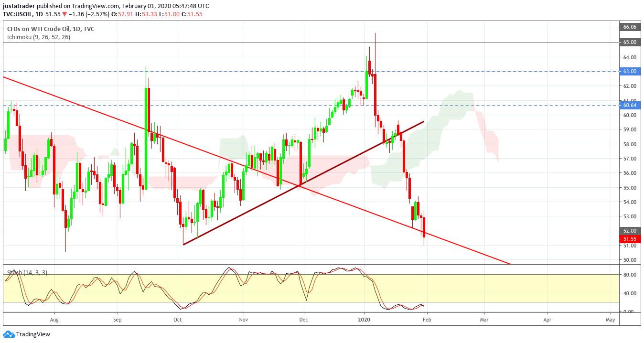
Task: Click the 64.00 tick on price axis
Action: tap(630, 57)
